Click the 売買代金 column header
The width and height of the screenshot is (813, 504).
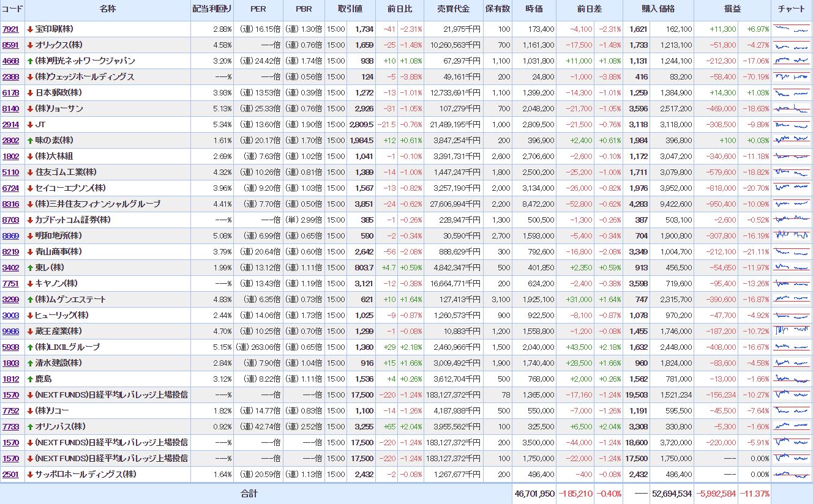pos(453,9)
